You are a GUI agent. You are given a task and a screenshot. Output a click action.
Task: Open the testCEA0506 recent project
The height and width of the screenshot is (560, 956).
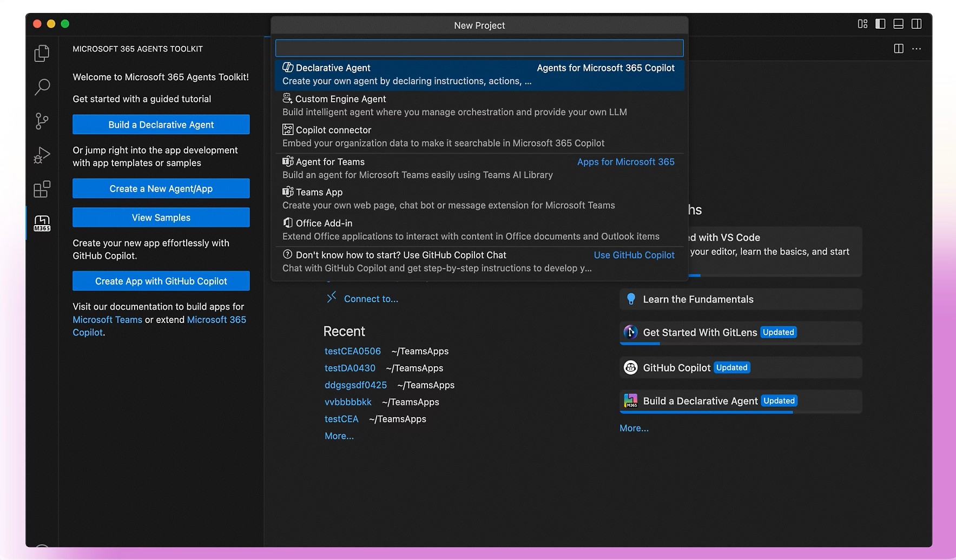tap(352, 351)
